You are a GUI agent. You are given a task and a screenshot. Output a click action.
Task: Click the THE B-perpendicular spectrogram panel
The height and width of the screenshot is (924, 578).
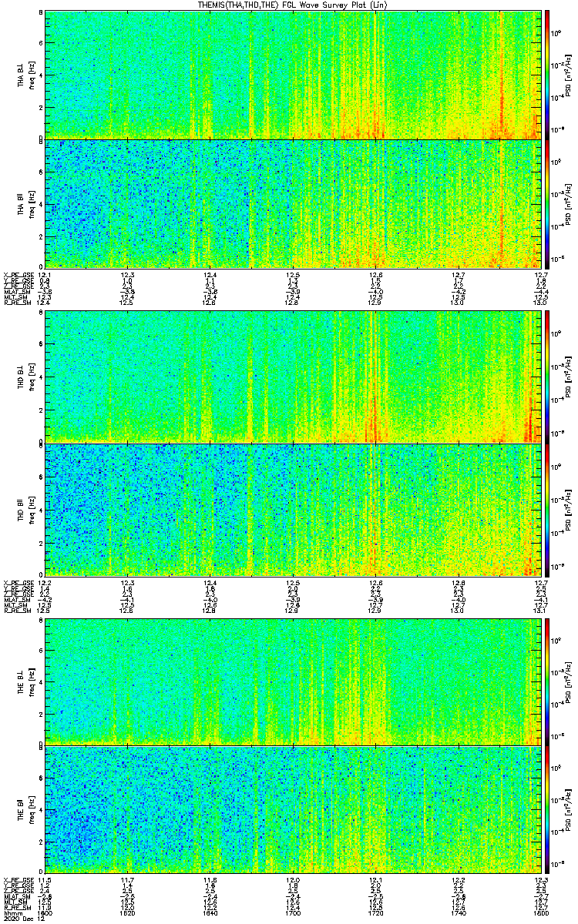click(293, 681)
